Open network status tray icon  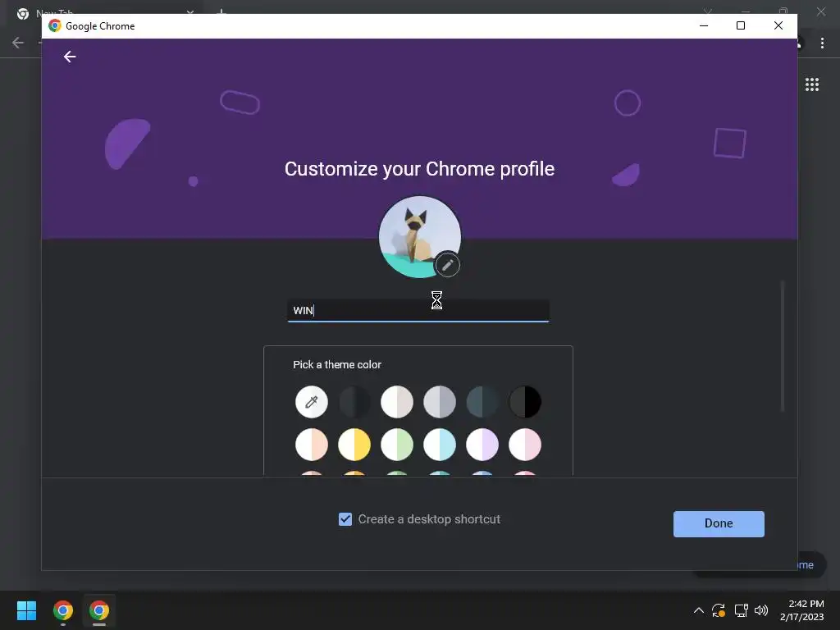point(741,610)
